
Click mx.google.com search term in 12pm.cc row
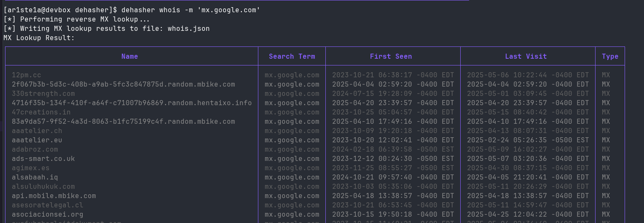[292, 75]
